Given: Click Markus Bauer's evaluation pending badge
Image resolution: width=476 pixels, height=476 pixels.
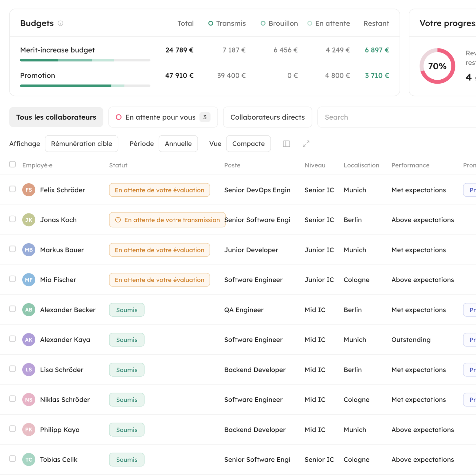Looking at the screenshot, I should (160, 250).
